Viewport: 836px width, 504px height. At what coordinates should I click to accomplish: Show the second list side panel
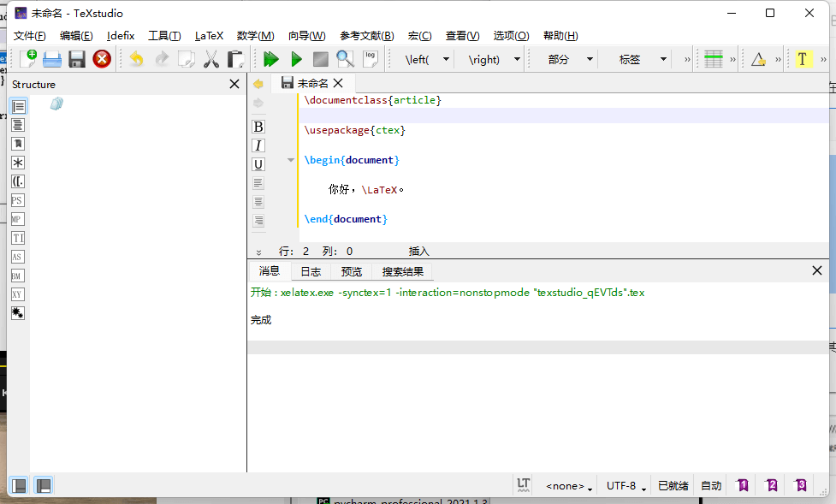(18, 125)
